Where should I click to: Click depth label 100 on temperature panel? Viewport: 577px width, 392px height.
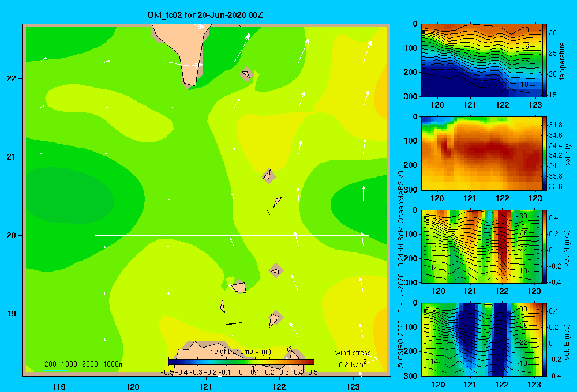411,48
